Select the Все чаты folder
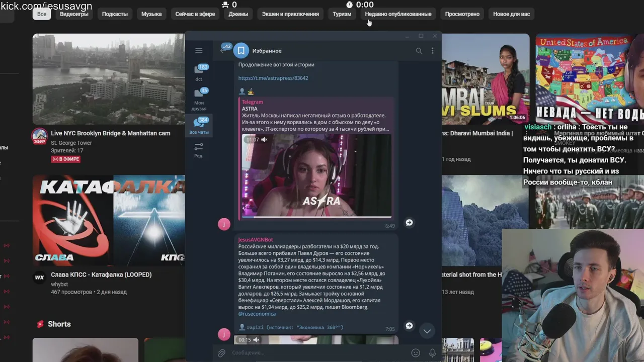This screenshot has width=644, height=362. point(199,126)
